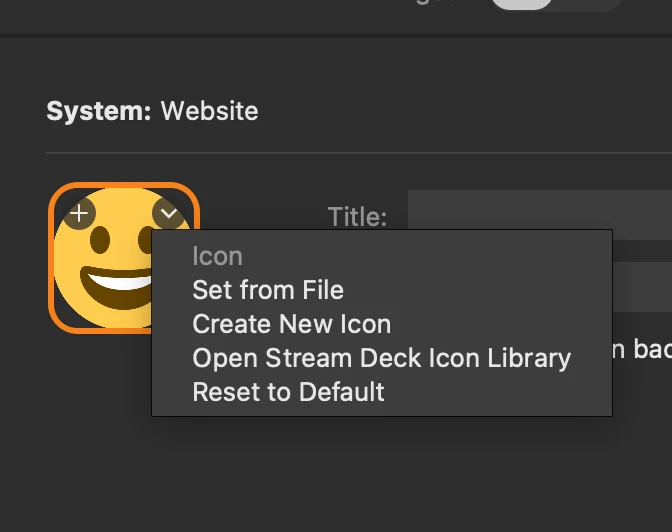672x532 pixels.
Task: Click the bold System label text
Action: point(99,110)
